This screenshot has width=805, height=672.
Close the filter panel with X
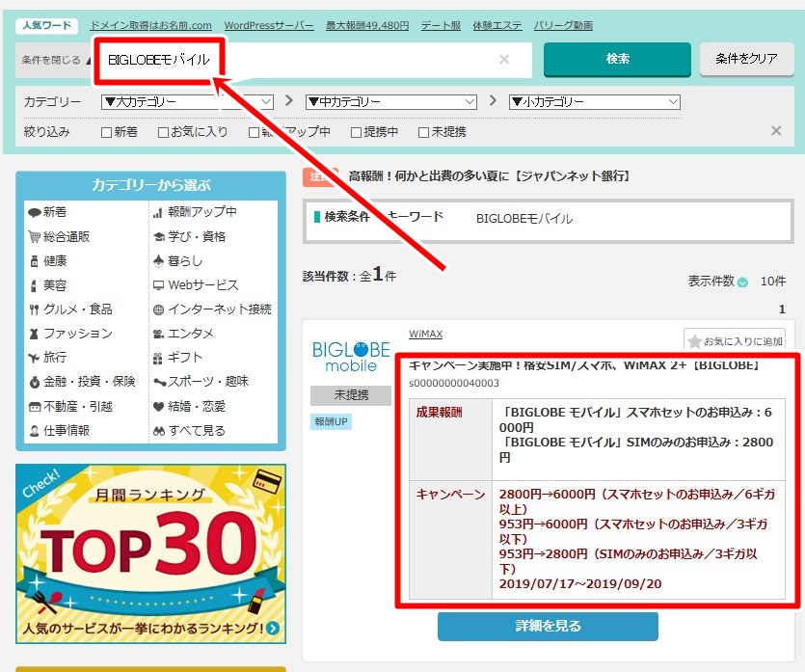click(x=776, y=131)
